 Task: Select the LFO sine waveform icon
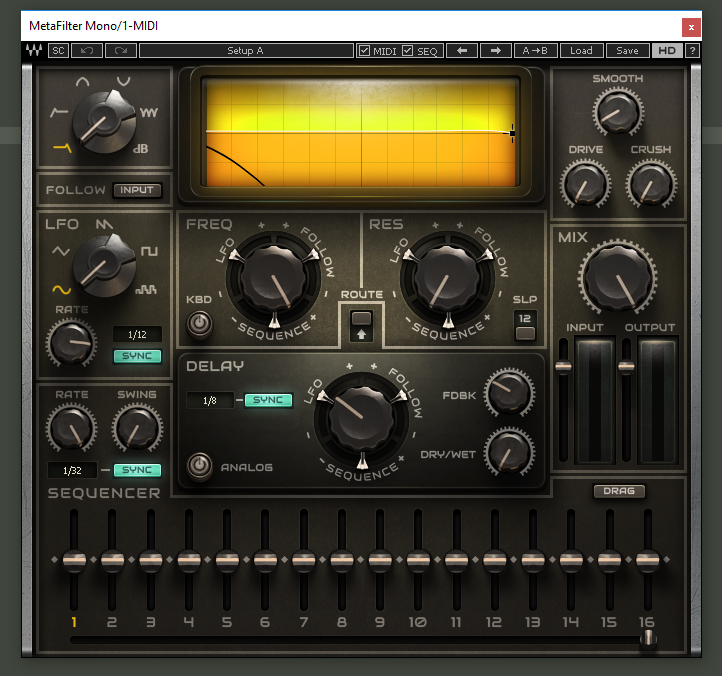(61, 289)
